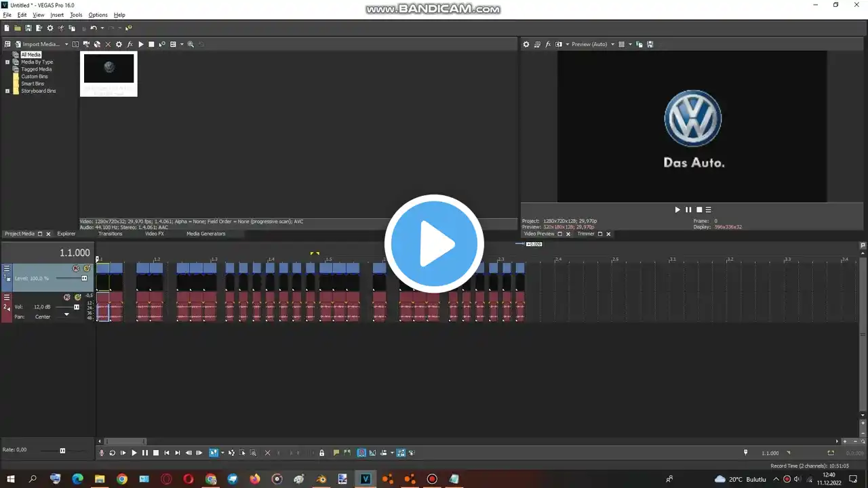Screen dimensions: 868x488
Task: Play the video preview
Action: click(x=677, y=209)
